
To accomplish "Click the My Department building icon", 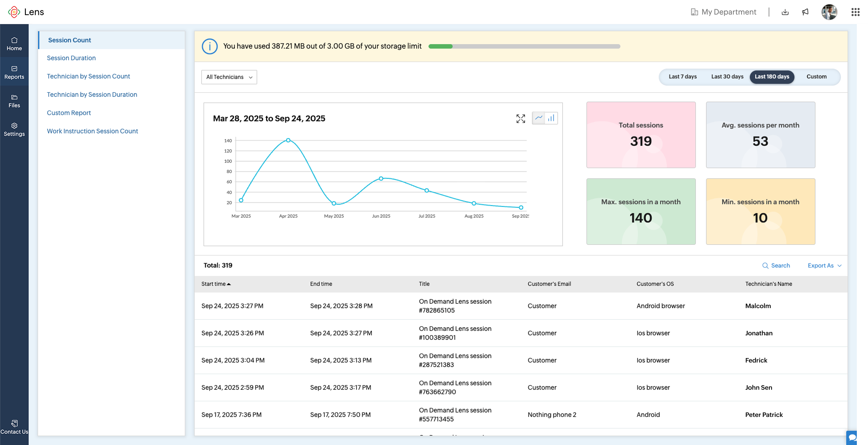I will click(694, 12).
